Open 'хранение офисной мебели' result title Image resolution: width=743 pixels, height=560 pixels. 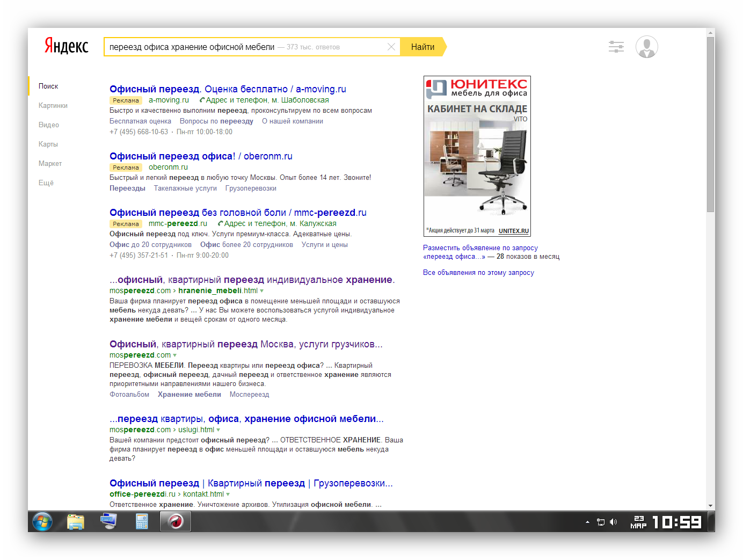click(x=246, y=419)
